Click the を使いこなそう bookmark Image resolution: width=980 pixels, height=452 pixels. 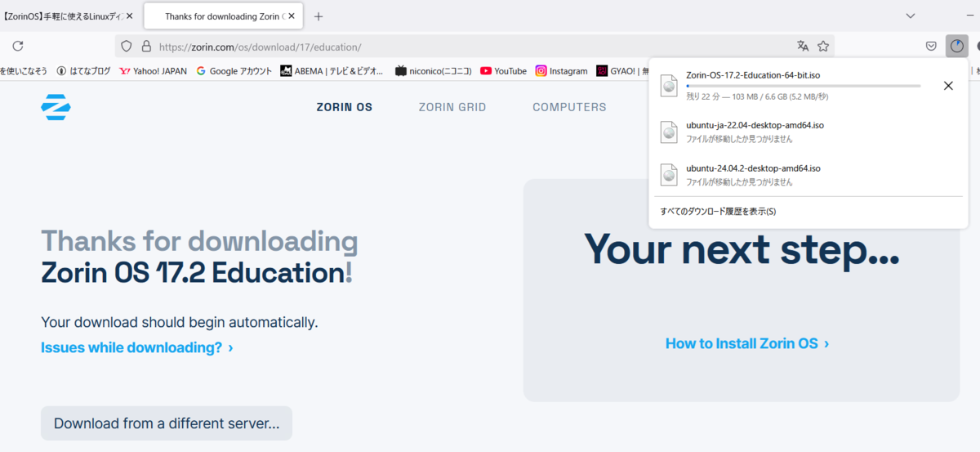24,71
